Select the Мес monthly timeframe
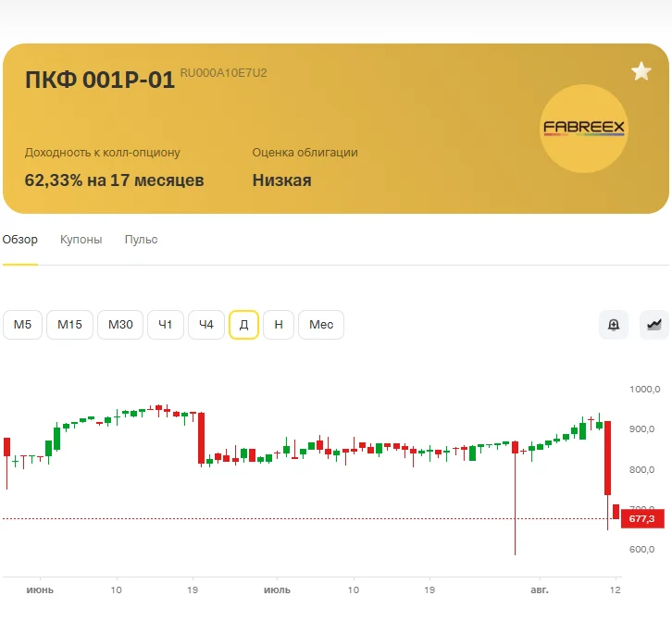 321,325
